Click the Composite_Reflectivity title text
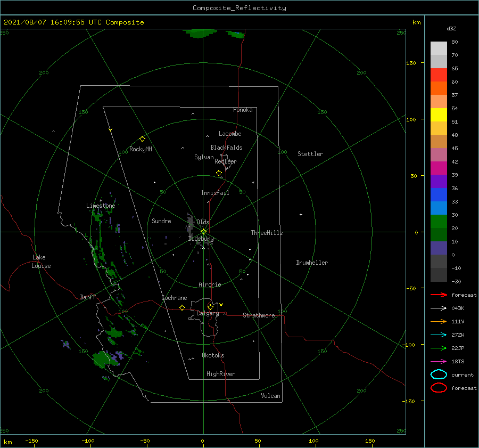 (x=240, y=8)
